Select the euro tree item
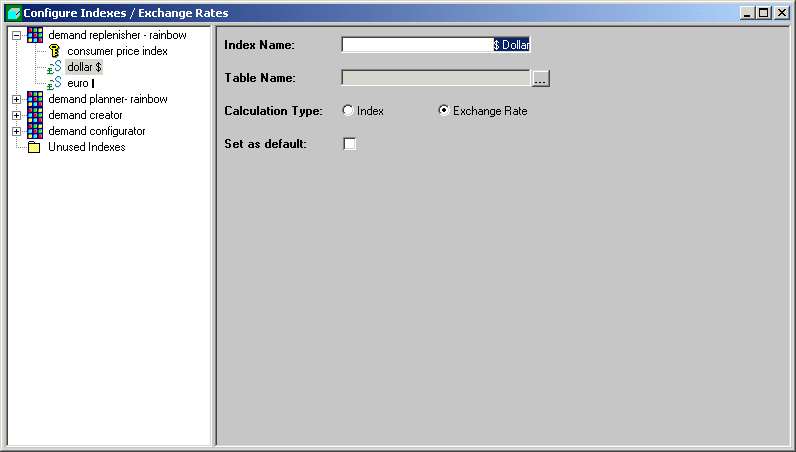This screenshot has height=452, width=796. [80, 83]
